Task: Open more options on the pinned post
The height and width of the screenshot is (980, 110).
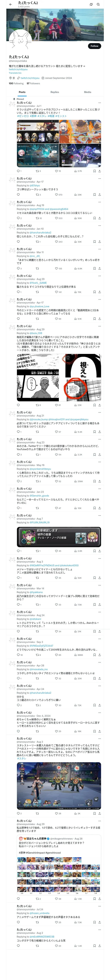Action: pyautogui.click(x=99, y=103)
